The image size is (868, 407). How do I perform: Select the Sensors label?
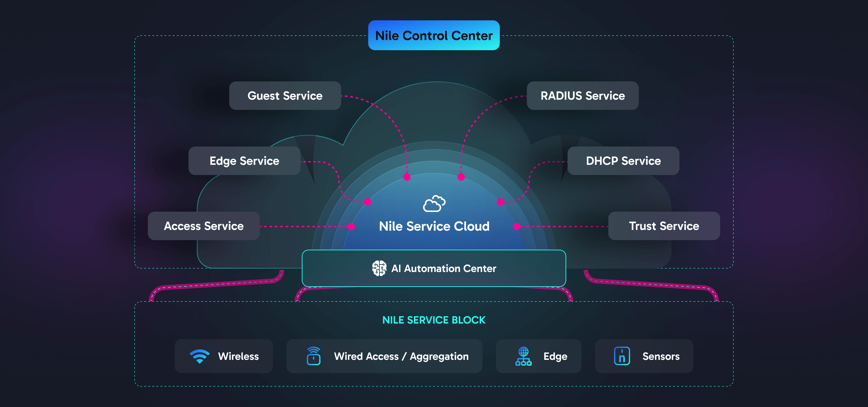tap(661, 356)
